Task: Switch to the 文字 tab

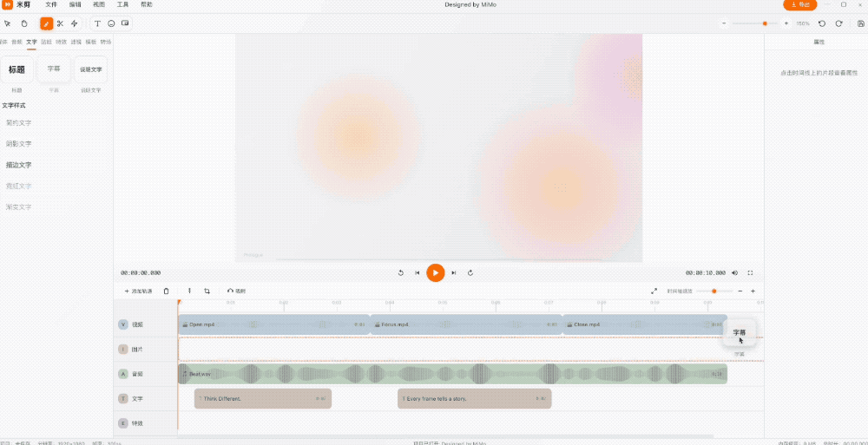Action: point(31,42)
